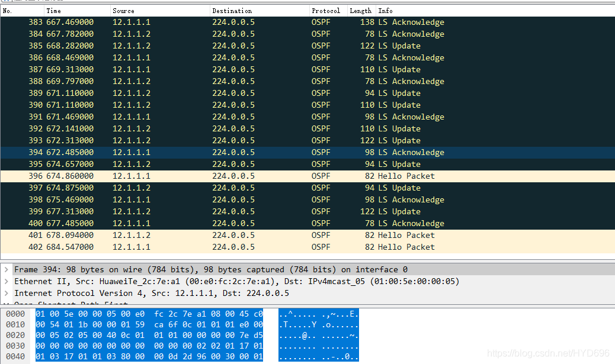Sort by the Source column header
This screenshot has width=615, height=364.
pyautogui.click(x=159, y=11)
